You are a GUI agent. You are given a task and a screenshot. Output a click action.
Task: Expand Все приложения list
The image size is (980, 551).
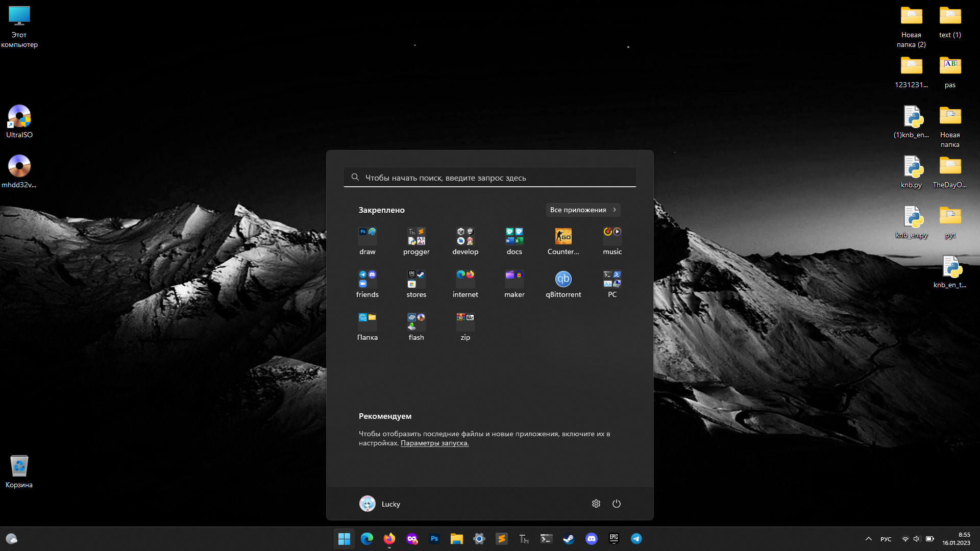click(x=583, y=210)
